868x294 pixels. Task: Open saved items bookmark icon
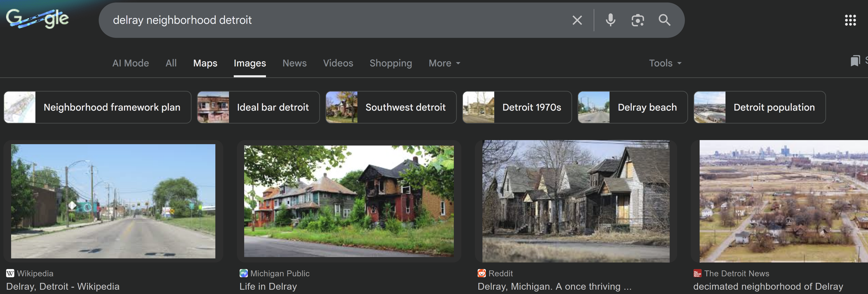[855, 61]
